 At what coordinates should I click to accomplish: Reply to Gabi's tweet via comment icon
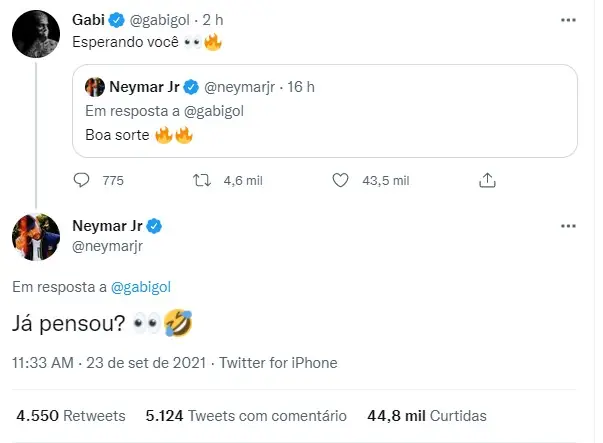click(x=83, y=181)
